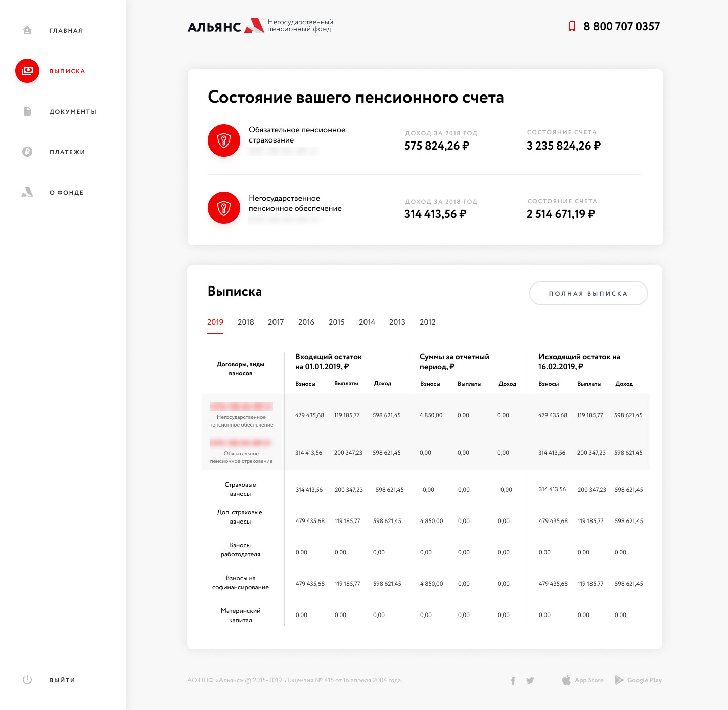Click the 575 824,26 ₽ income amount
Image resolution: width=728 pixels, height=710 pixels.
click(x=437, y=146)
